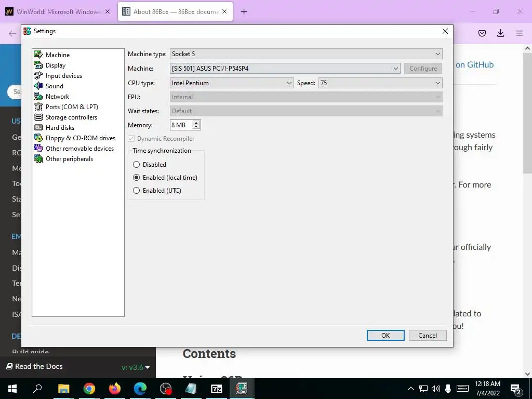
Task: Open Windows Start menu
Action: (12, 389)
